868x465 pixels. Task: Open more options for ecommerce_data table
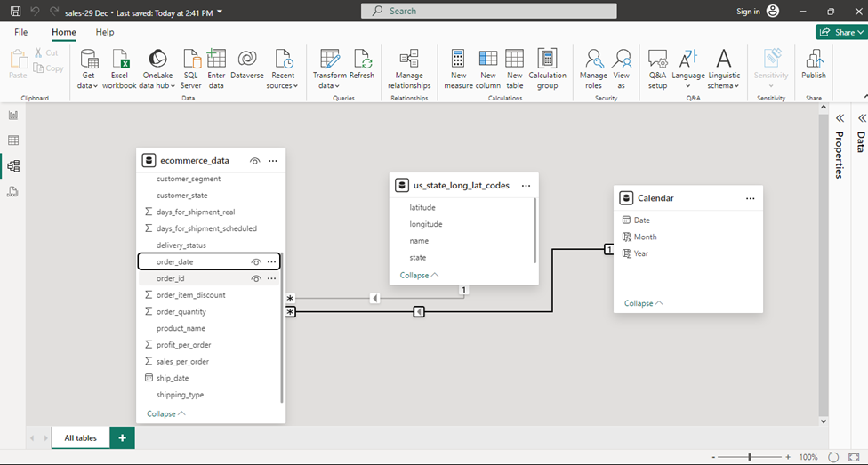coord(273,161)
